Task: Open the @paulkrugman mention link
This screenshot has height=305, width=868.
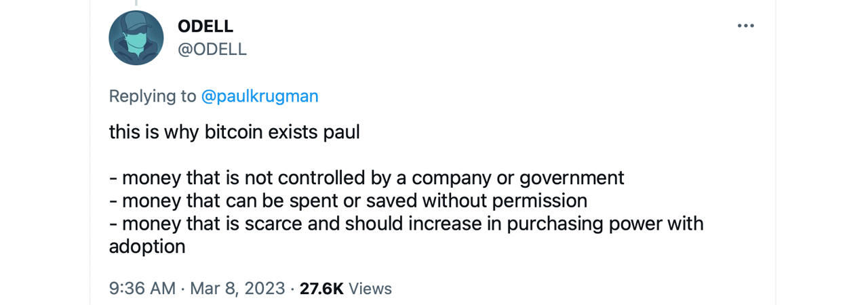Action: (260, 96)
